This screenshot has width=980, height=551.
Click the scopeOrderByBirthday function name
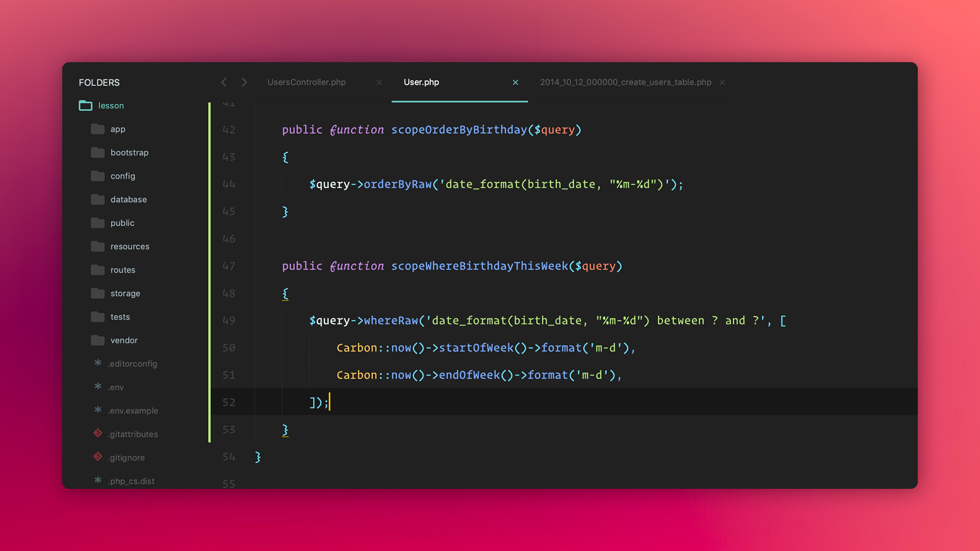coord(459,130)
